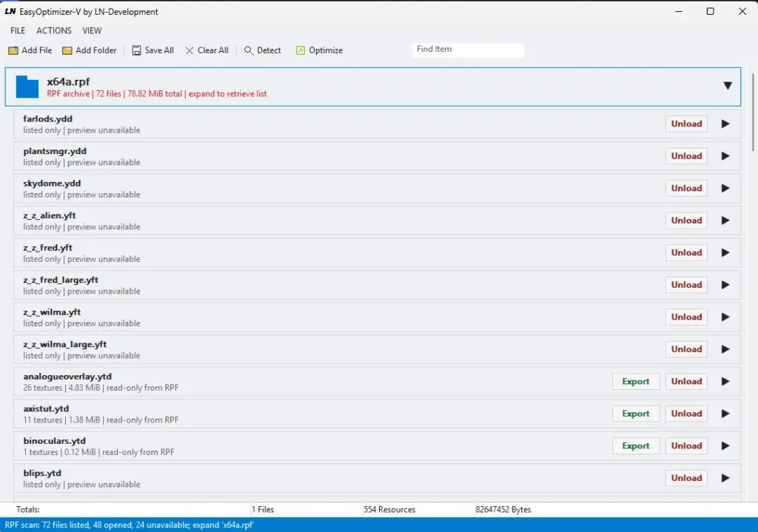Click the blue x64a.rpf archive icon
758x532 pixels.
coord(27,87)
